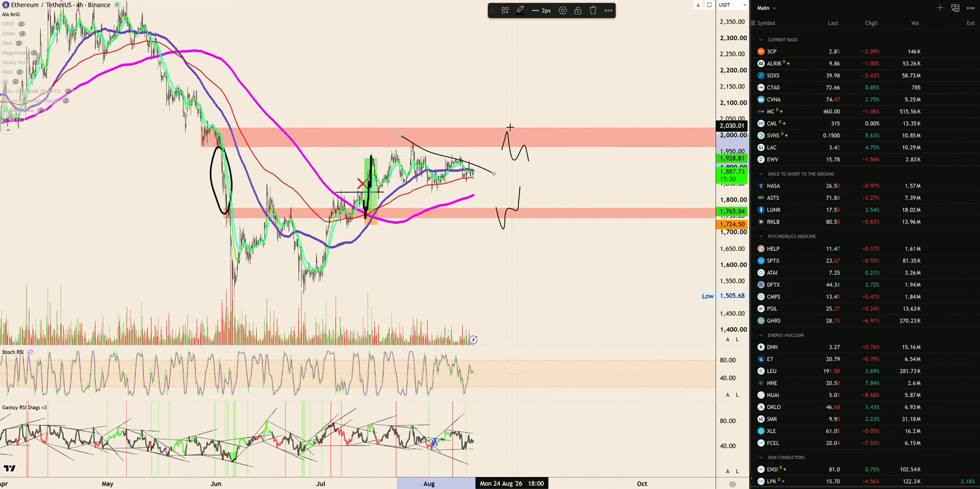Click the orange 1,724.50 price label
Screen dimensions: 980x489
[x=732, y=224]
